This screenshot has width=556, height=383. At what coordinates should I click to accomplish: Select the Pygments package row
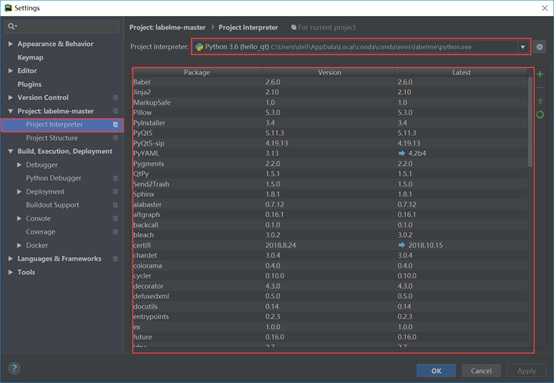click(x=330, y=164)
